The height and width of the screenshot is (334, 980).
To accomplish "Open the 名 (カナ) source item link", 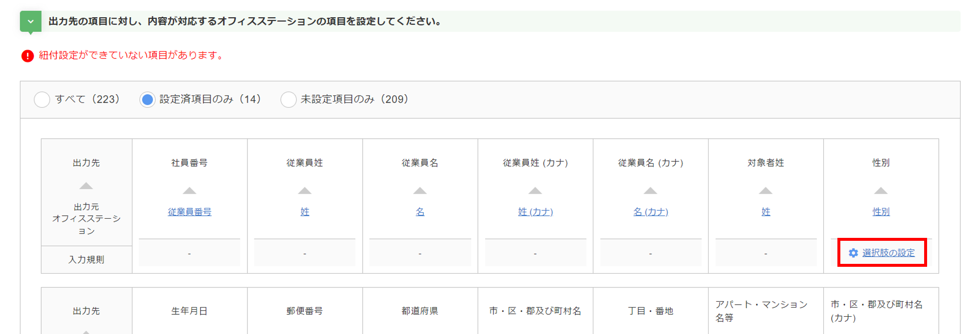I will coord(650,212).
